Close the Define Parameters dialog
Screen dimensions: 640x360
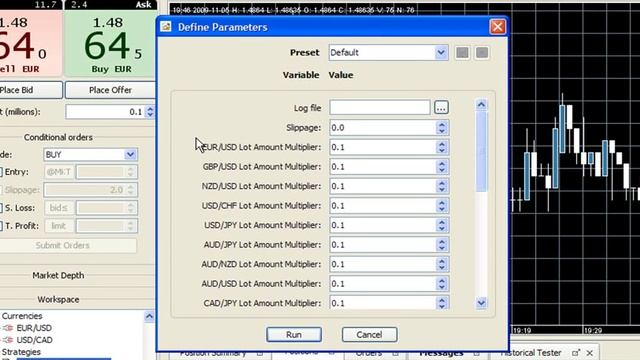pos(497,27)
